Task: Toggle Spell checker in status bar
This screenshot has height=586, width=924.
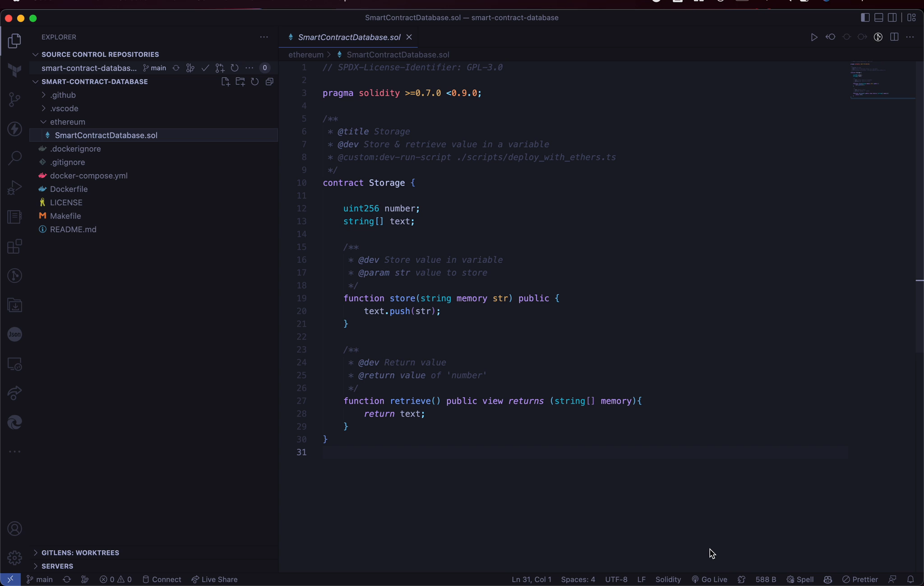Action: pos(800,579)
